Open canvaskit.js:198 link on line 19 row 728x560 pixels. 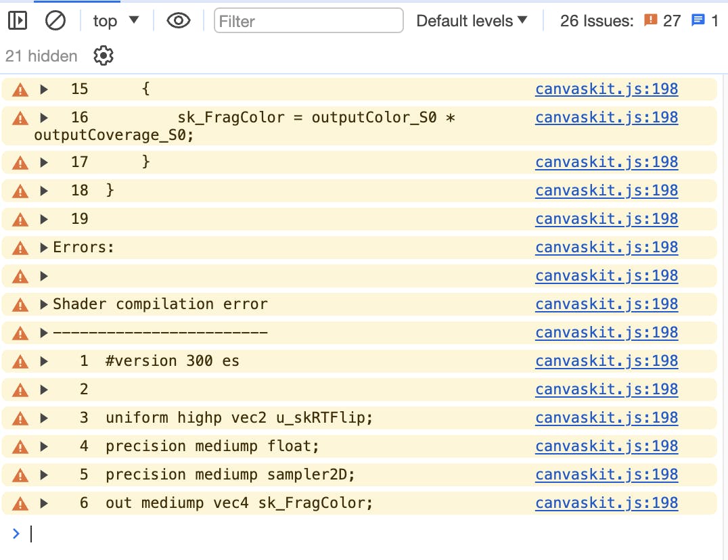pyautogui.click(x=606, y=218)
